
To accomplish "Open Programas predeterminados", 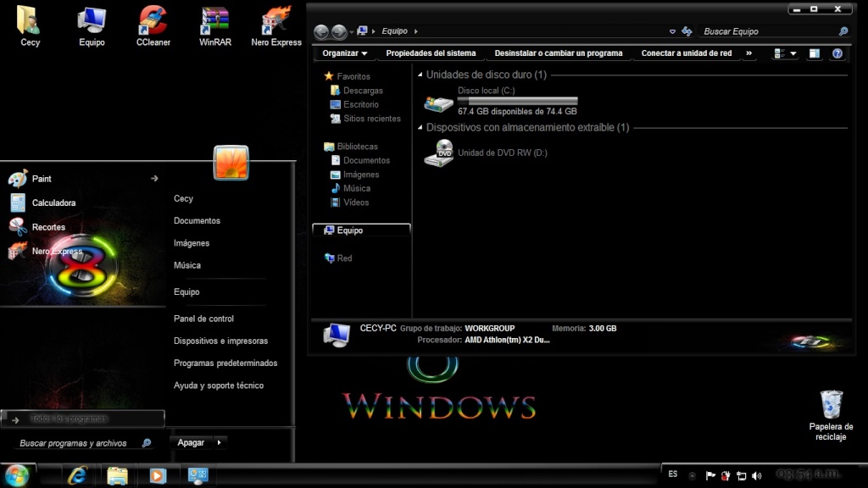I will [225, 363].
